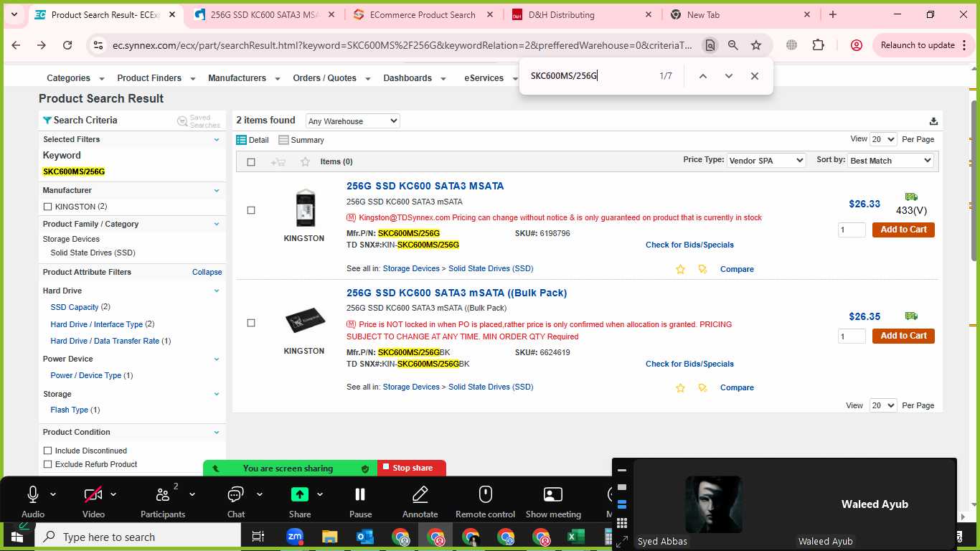Open top View 20 per page dropdown
This screenshot has height=551, width=980.
pos(883,139)
